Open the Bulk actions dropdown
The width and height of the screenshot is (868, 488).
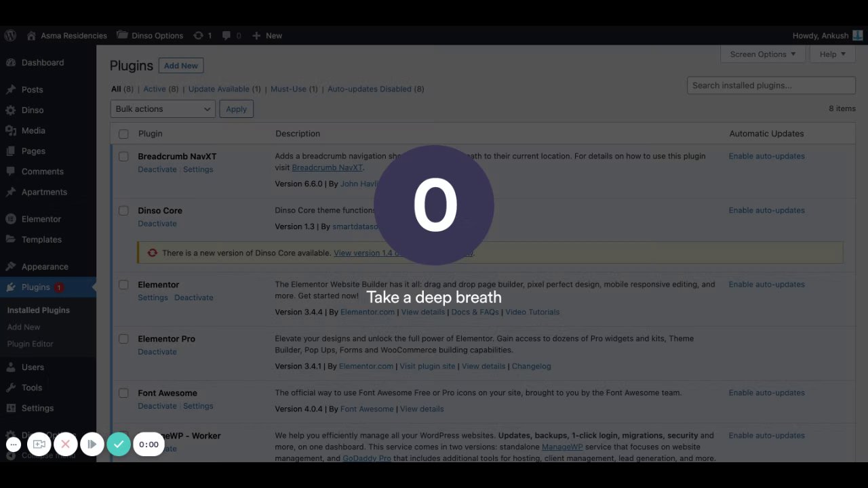[x=163, y=109]
